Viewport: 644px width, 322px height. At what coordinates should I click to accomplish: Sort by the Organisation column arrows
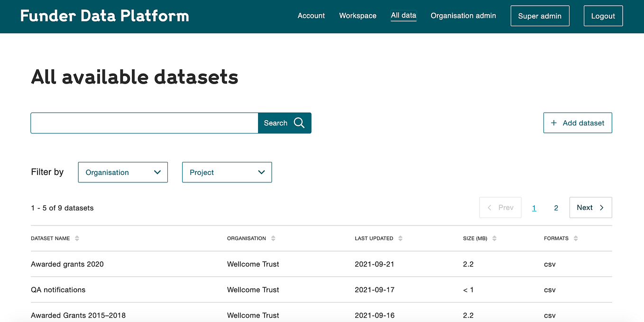click(274, 238)
